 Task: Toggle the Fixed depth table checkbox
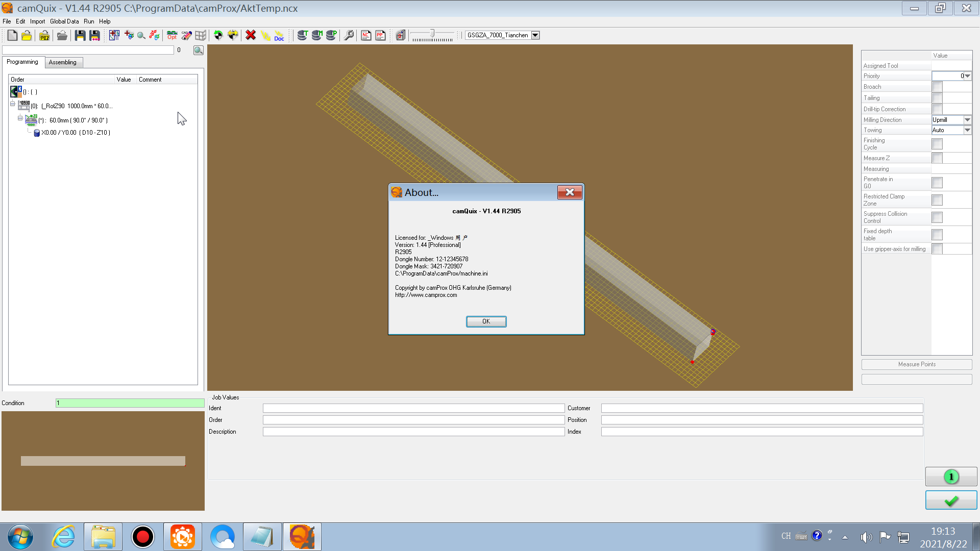[x=937, y=235]
